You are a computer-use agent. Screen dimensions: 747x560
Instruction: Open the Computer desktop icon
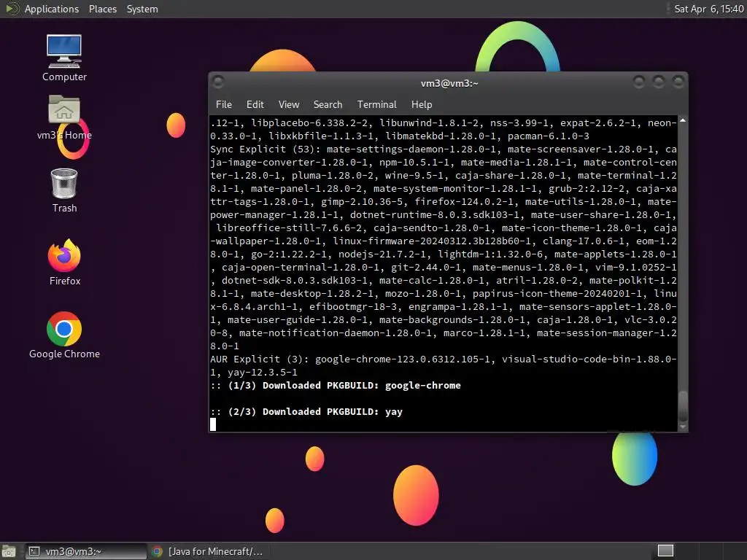tap(64, 58)
